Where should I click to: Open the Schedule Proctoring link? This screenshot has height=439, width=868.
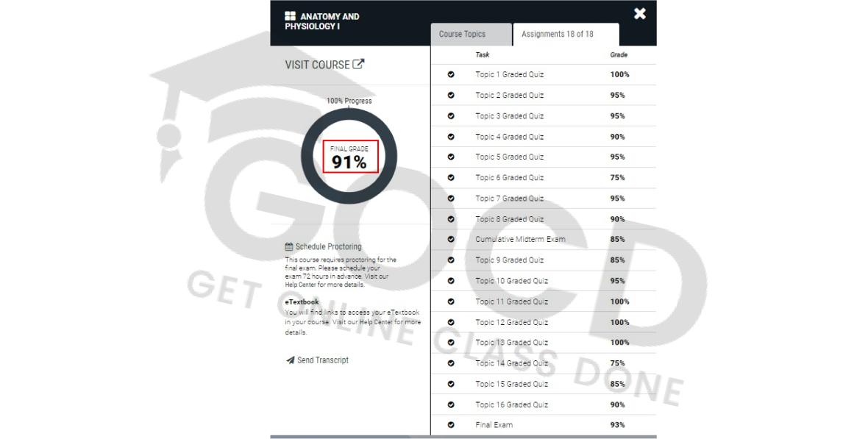(329, 247)
